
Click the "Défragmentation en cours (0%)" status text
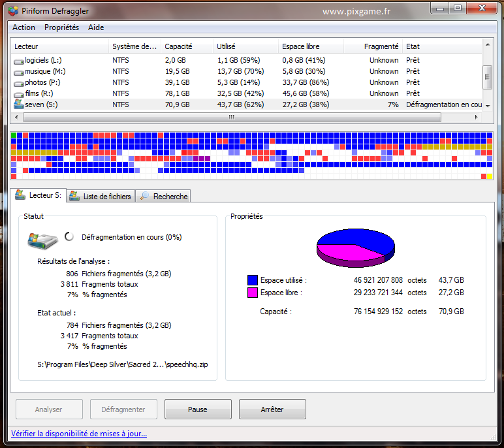pos(131,237)
